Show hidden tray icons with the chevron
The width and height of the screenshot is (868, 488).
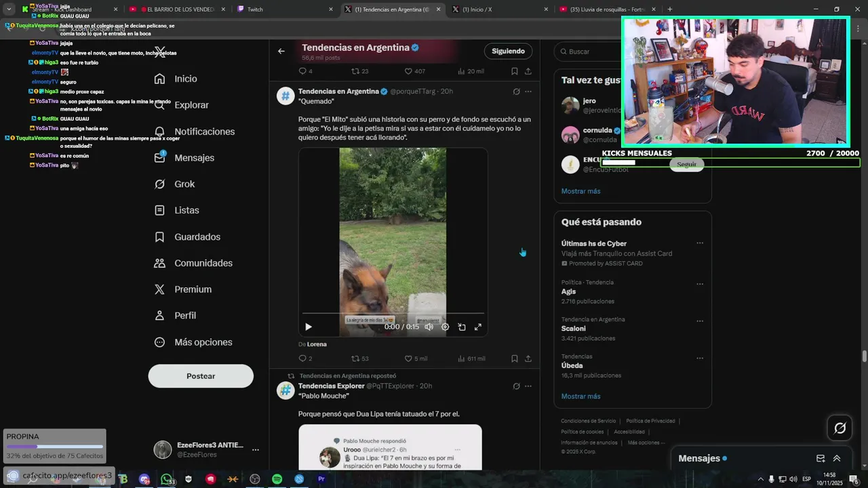pos(761,479)
